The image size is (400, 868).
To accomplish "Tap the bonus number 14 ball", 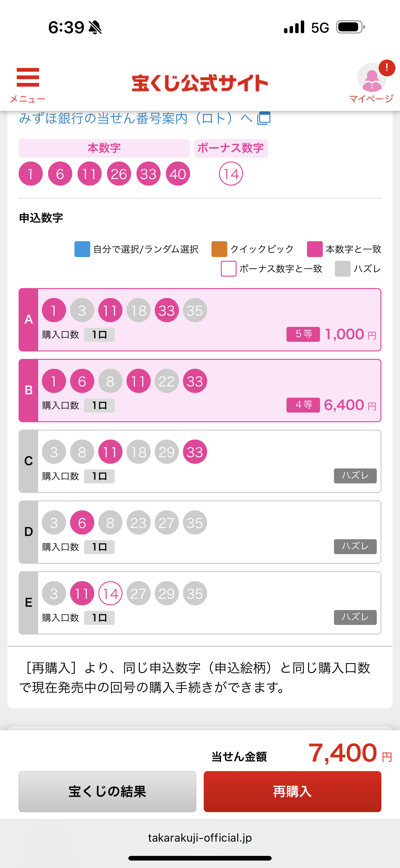I will [231, 174].
